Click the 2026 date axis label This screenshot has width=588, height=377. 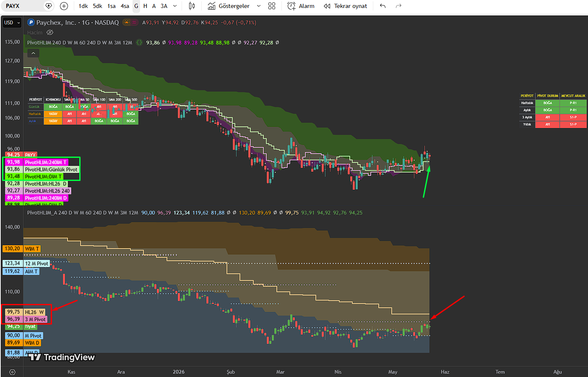(179, 372)
